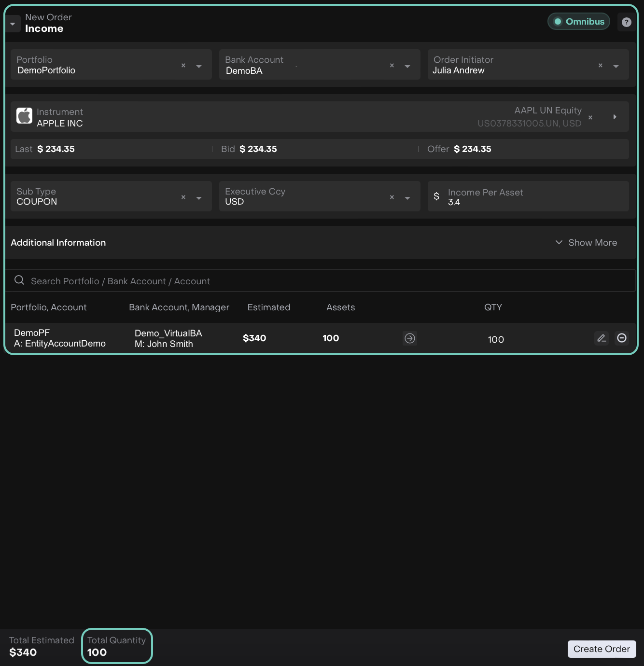Open the Portfolio dropdown
Viewport: 644px width, 666px height.
pyautogui.click(x=199, y=66)
